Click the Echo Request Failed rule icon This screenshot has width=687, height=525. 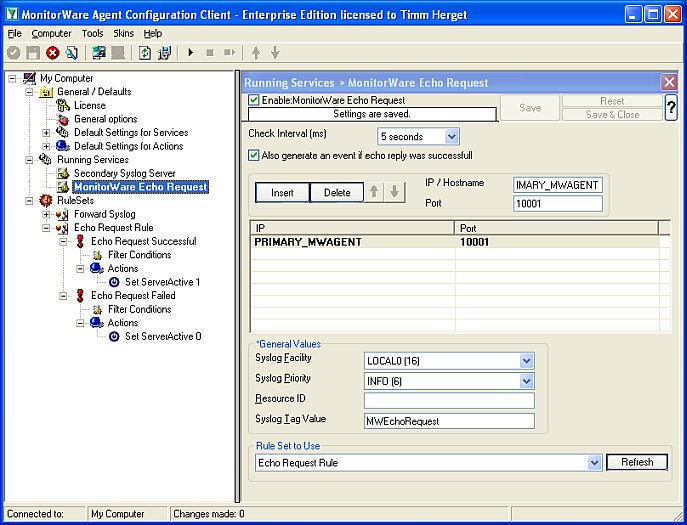tap(80, 295)
